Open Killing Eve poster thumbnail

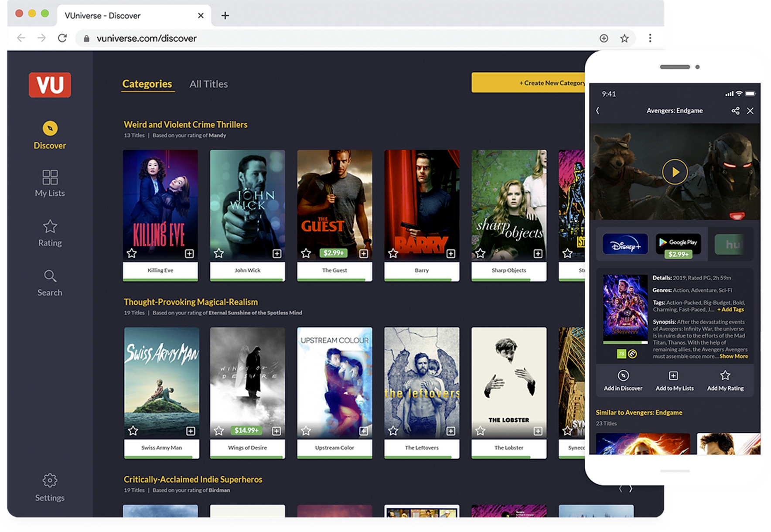tap(160, 205)
